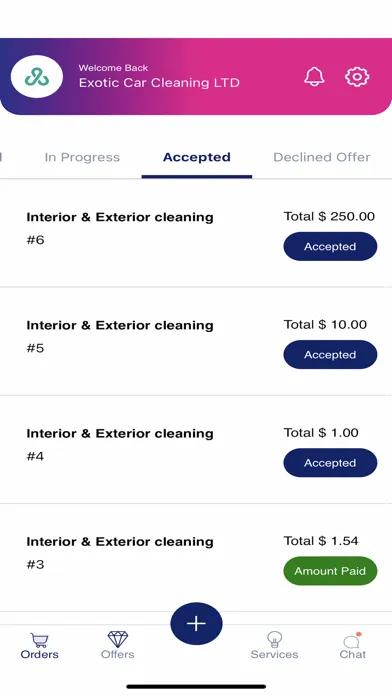
Task: Switch to Declined Offer tab
Action: coord(322,157)
